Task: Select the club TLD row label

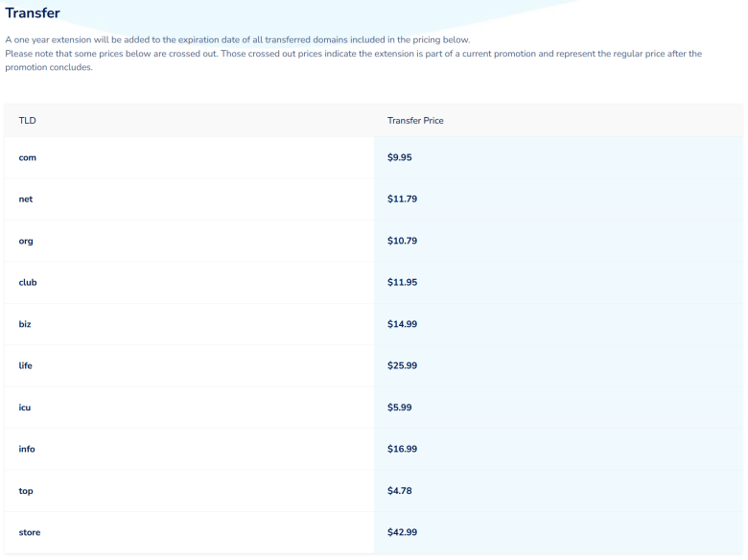Action: (x=28, y=283)
